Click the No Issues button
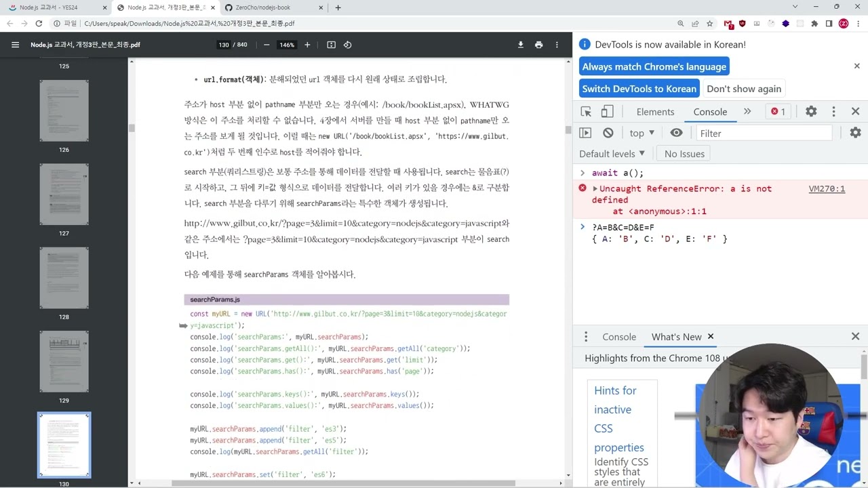868x488 pixels. 684,154
